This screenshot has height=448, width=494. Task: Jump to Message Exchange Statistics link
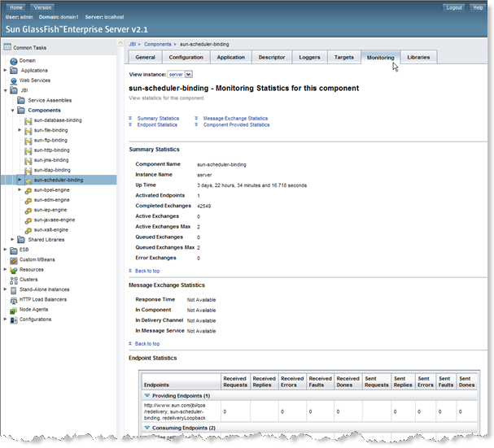235,119
